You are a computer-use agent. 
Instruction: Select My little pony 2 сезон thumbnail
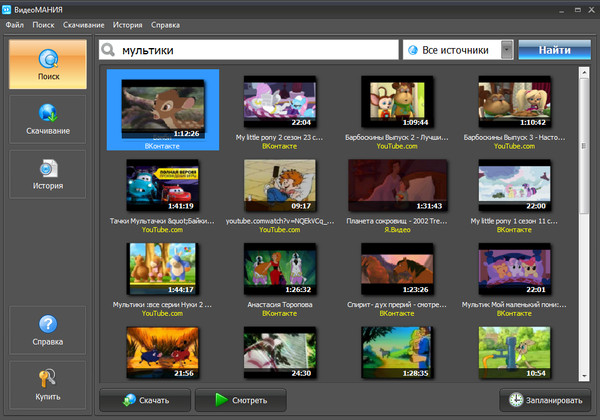tap(280, 101)
